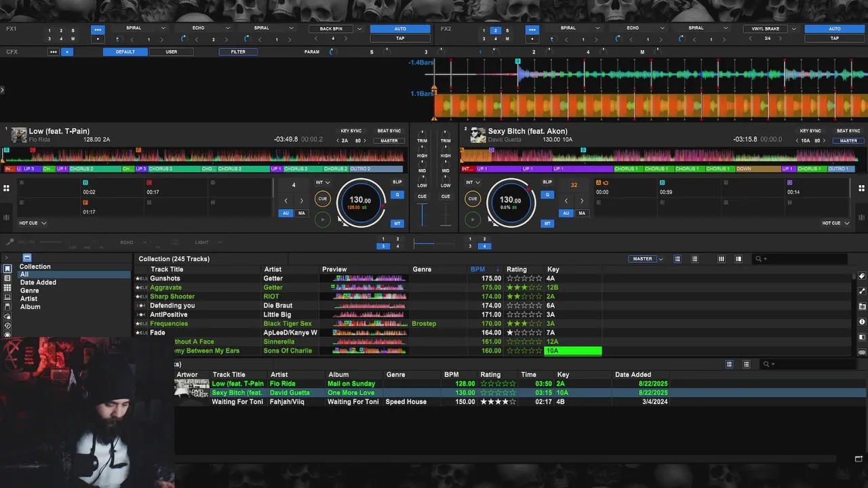Adjust deck 1 channel fader
The height and width of the screenshot is (488, 868).
coord(422,214)
